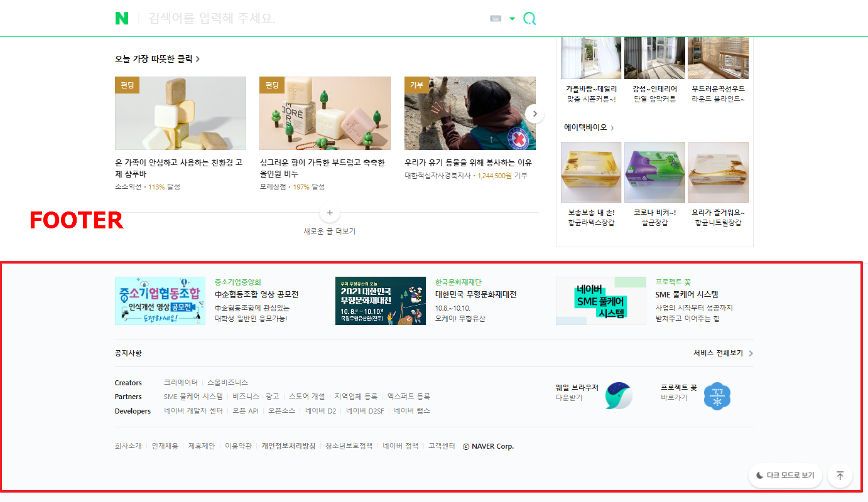The image size is (868, 502).
Task: Click the carousel right arrow next to feed cards
Action: tap(534, 113)
